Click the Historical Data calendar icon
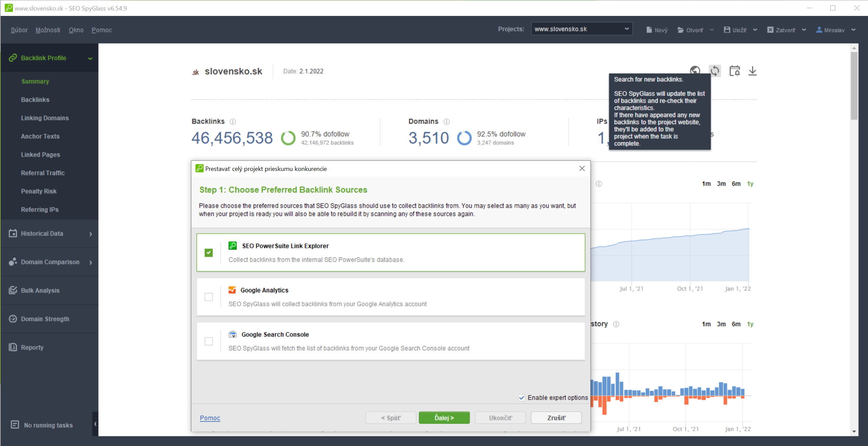The width and height of the screenshot is (868, 446). tap(13, 233)
